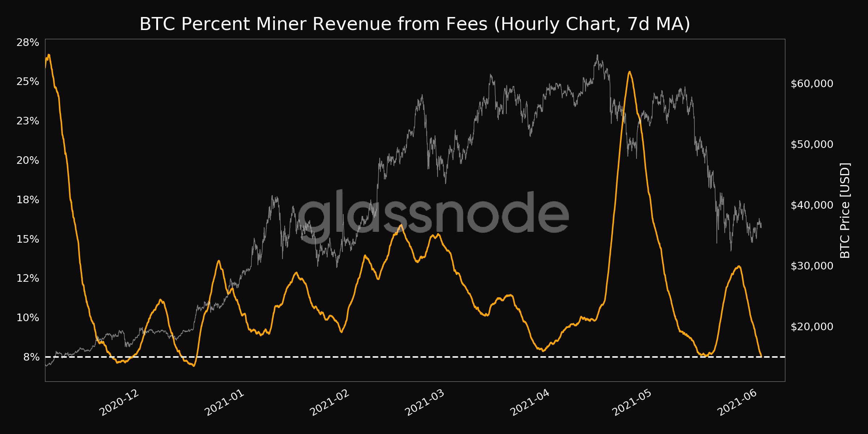The width and height of the screenshot is (868, 434).
Task: Click the orange line's late-April 25% peak
Action: [x=630, y=72]
